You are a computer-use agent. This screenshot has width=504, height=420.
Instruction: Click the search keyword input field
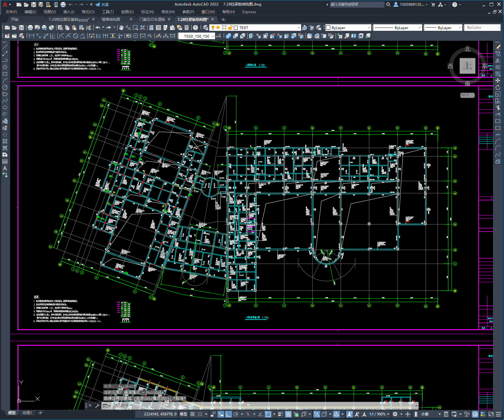pyautogui.click(x=357, y=5)
